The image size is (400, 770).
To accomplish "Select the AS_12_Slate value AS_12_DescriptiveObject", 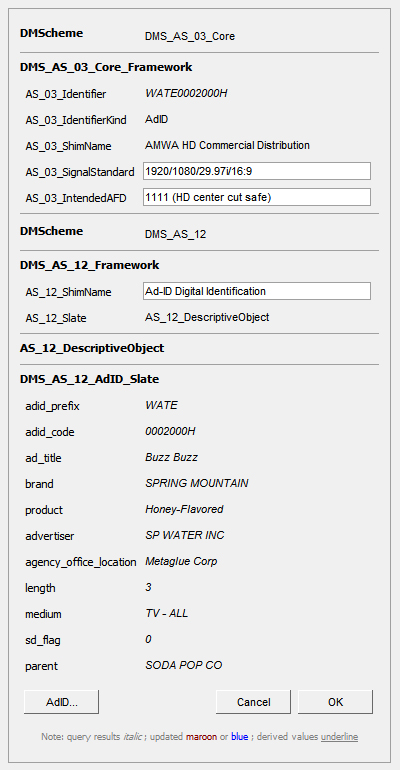I will click(x=207, y=317).
